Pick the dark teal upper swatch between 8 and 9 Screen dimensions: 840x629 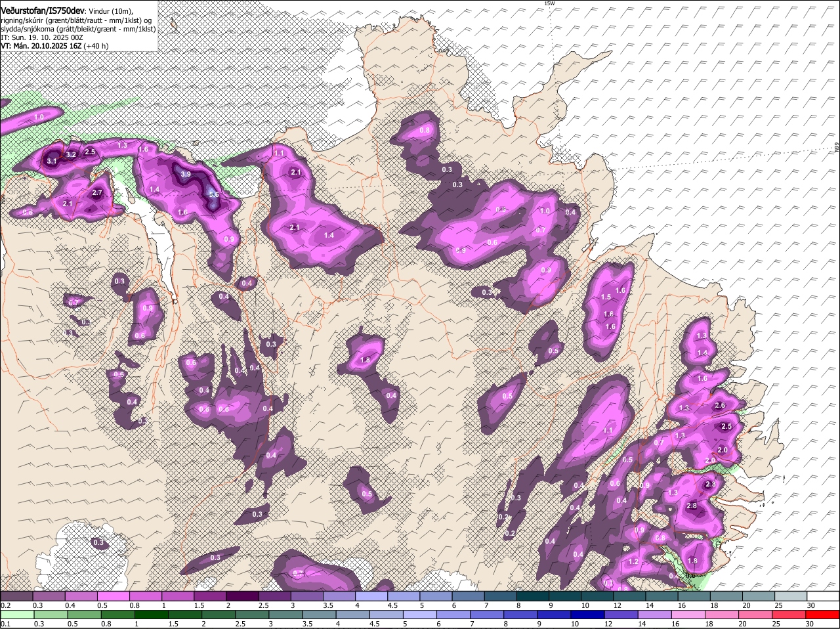534,596
